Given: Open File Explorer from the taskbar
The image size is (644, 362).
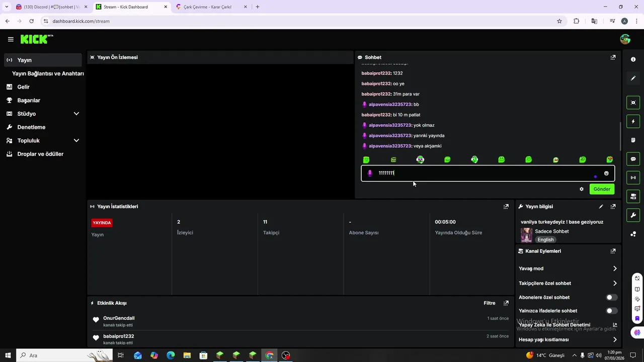Looking at the screenshot, I should point(187,355).
